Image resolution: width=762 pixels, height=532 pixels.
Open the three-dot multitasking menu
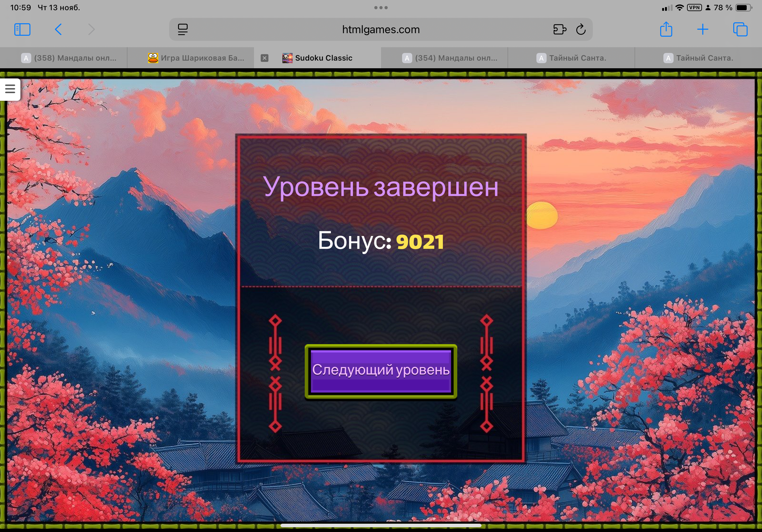(381, 8)
